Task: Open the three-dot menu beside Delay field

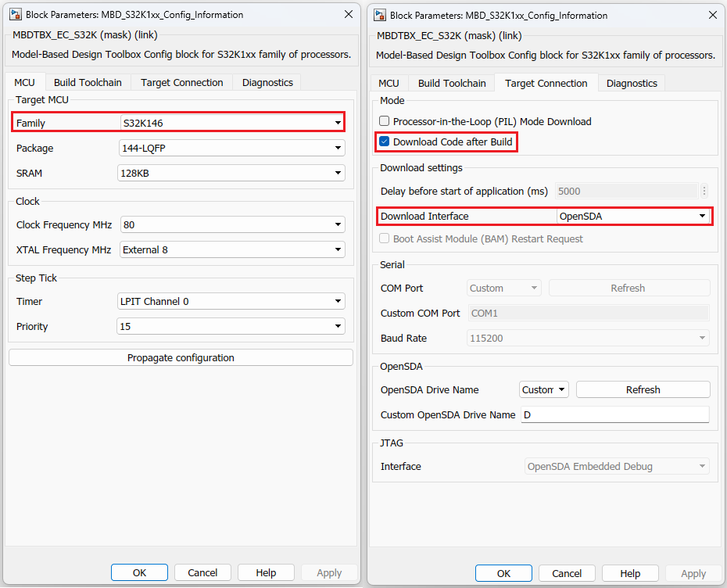Action: pyautogui.click(x=704, y=190)
